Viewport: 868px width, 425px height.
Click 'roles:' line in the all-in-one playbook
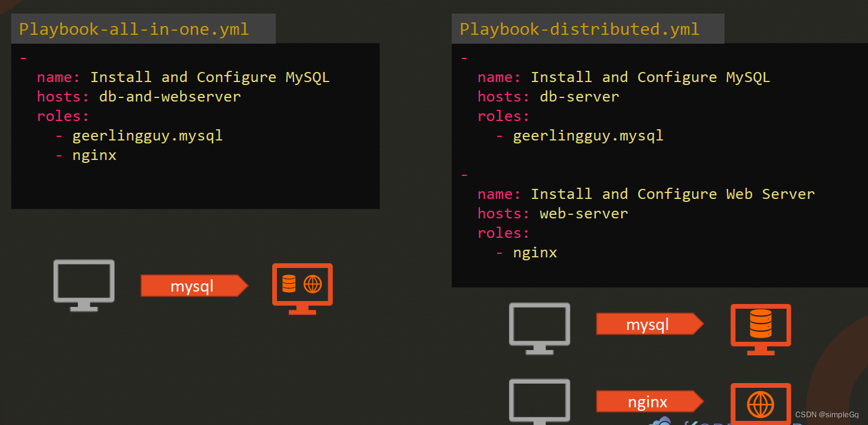tap(63, 116)
